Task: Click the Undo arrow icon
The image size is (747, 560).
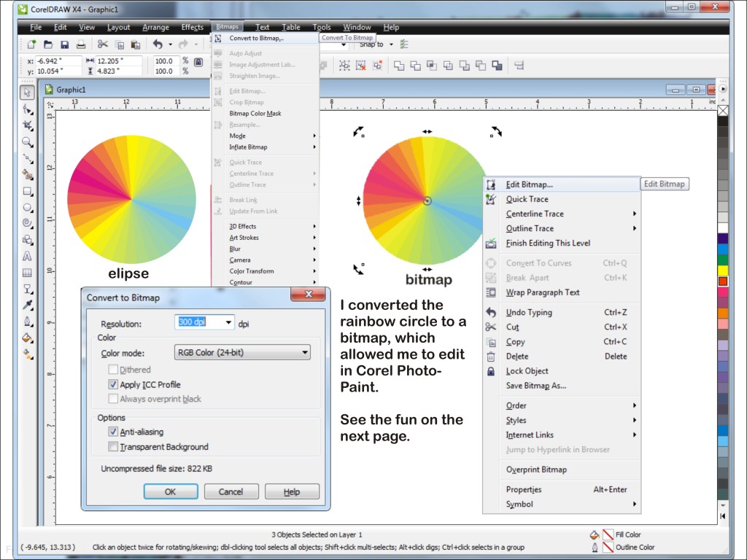Action: [x=158, y=44]
